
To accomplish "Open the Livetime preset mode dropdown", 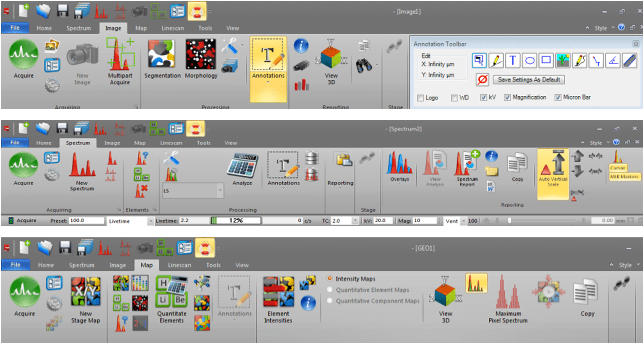I will click(150, 221).
